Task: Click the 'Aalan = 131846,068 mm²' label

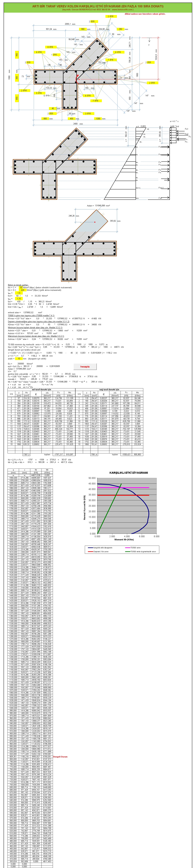Action: pyautogui.click(x=98, y=205)
